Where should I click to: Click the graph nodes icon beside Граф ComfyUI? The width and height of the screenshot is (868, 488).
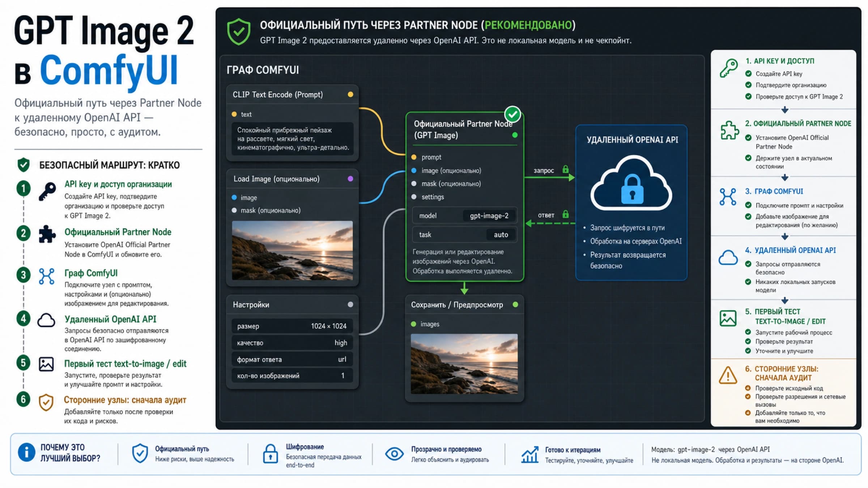[x=47, y=276]
